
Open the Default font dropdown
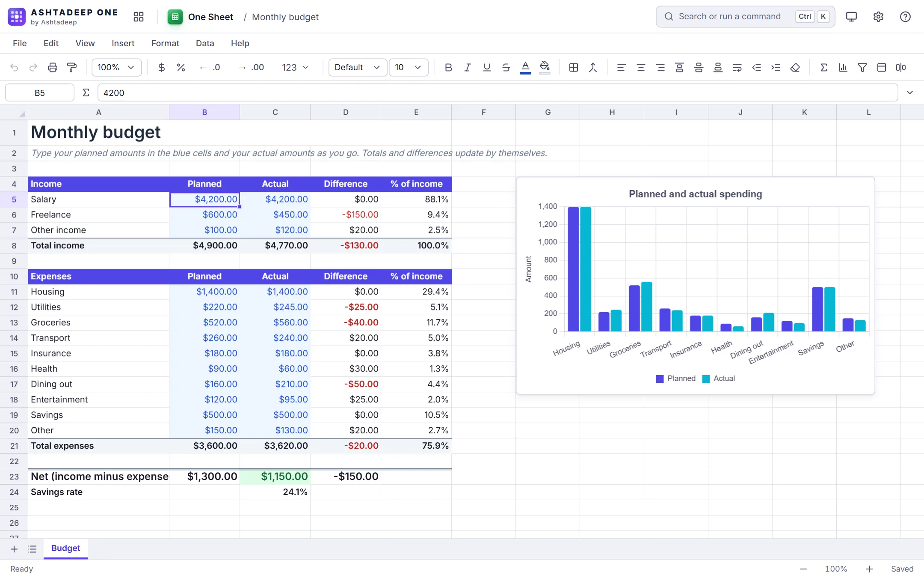click(x=358, y=67)
